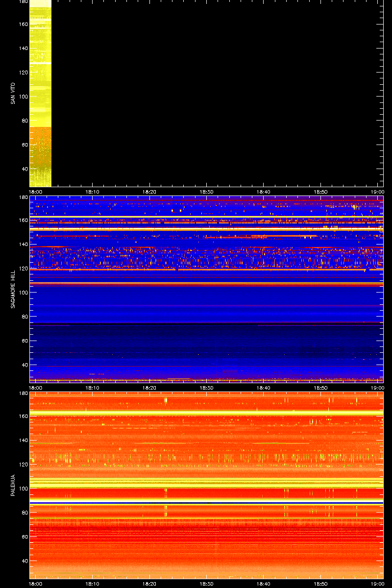Click the 18:00 time label under Sagamore Hill panel
Viewport: 392px width, 588px height.
coord(35,388)
